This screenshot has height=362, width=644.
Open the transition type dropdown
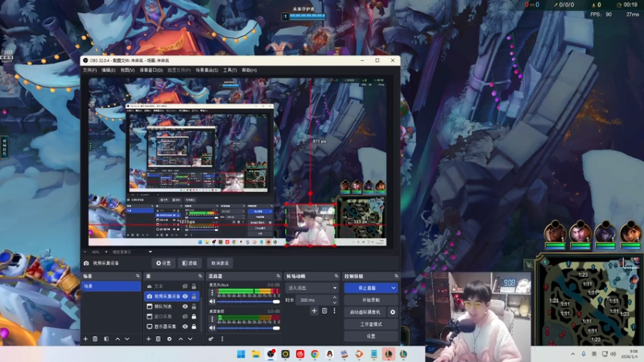pyautogui.click(x=312, y=288)
